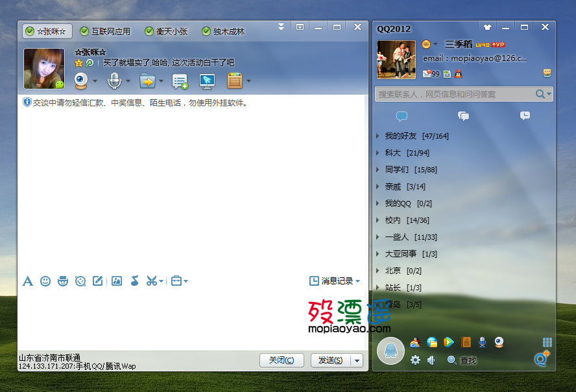Open the voice call options arrow
This screenshot has width=576, height=392.
click(128, 81)
